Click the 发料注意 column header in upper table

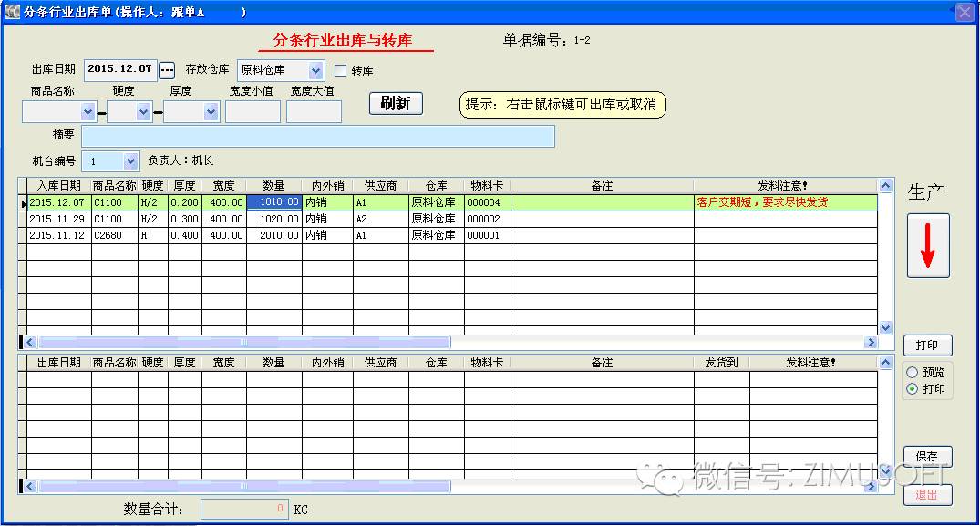pos(784,186)
